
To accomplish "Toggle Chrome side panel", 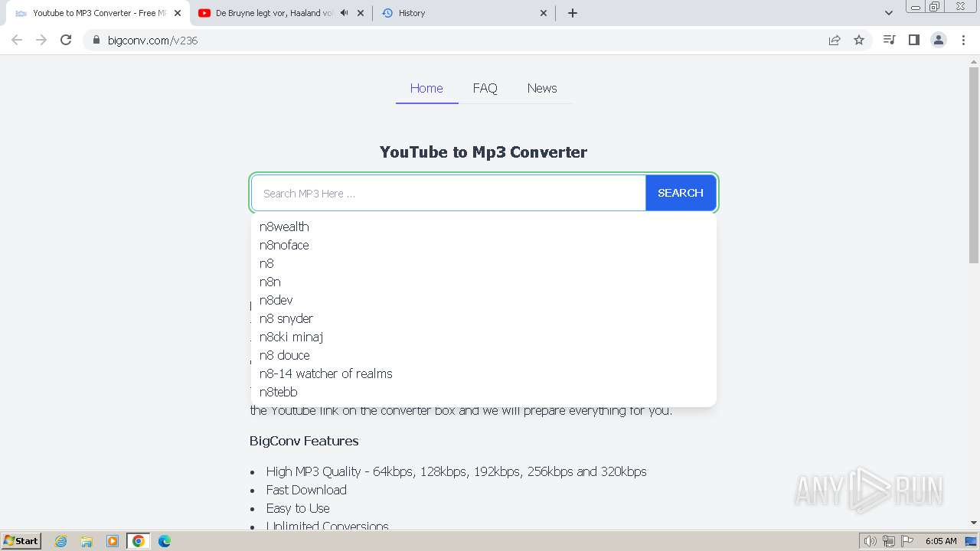I will 913,40.
